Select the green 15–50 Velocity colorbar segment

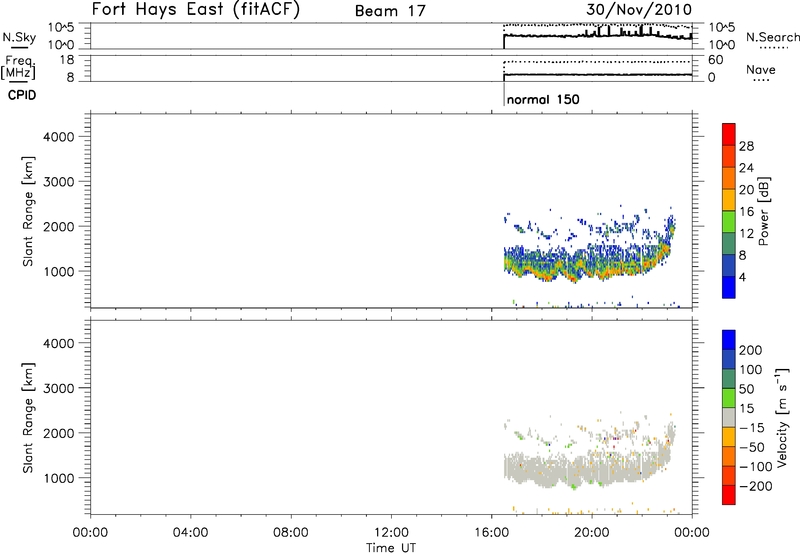(729, 398)
